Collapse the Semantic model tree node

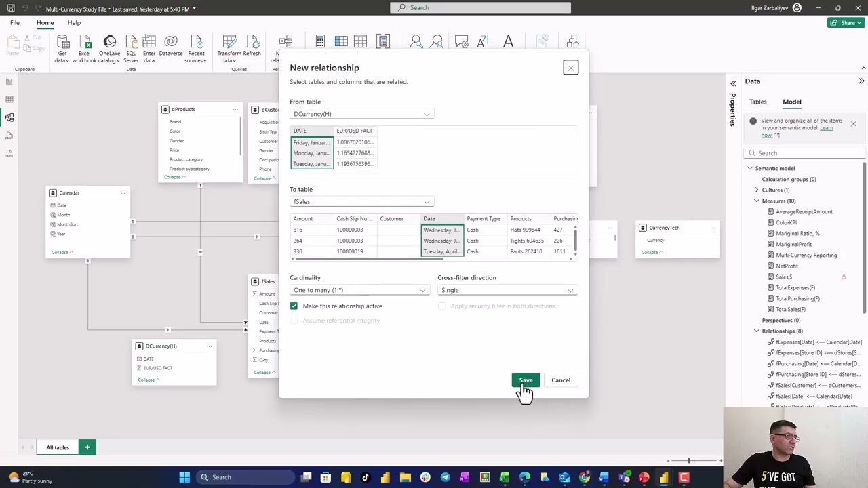pyautogui.click(x=750, y=168)
